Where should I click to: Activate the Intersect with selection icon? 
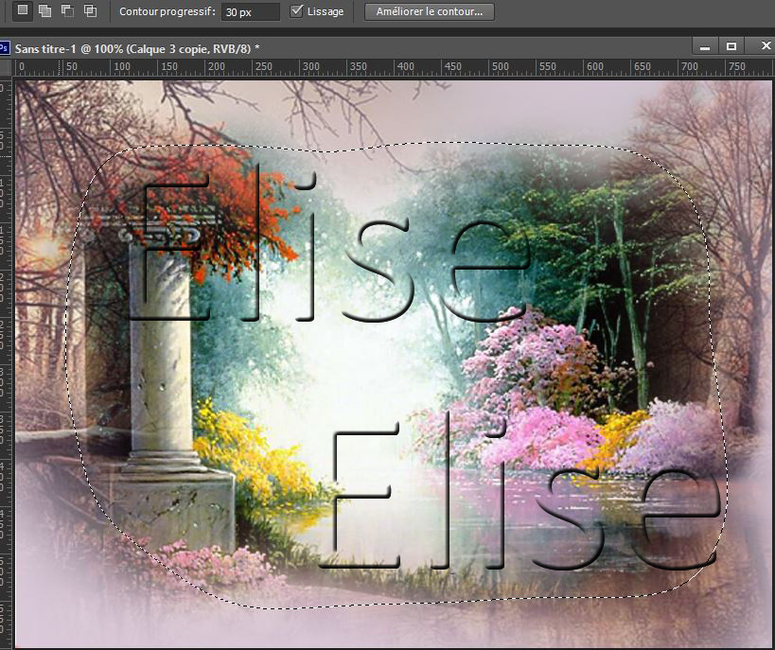(90, 11)
